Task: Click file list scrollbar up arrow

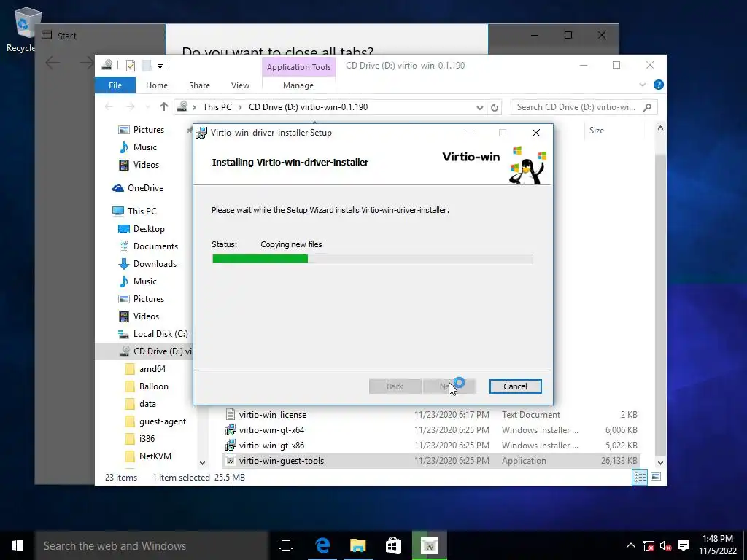Action: tap(660, 128)
